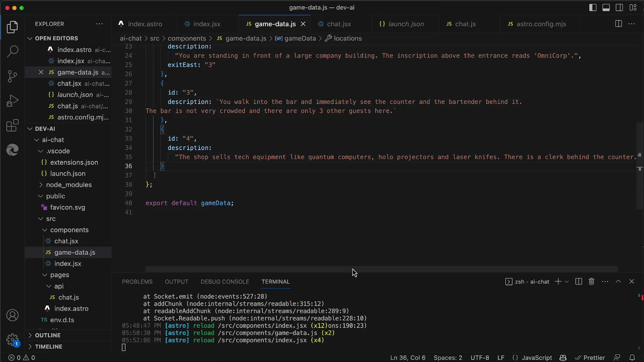Split the terminal pane

[x=578, y=281]
